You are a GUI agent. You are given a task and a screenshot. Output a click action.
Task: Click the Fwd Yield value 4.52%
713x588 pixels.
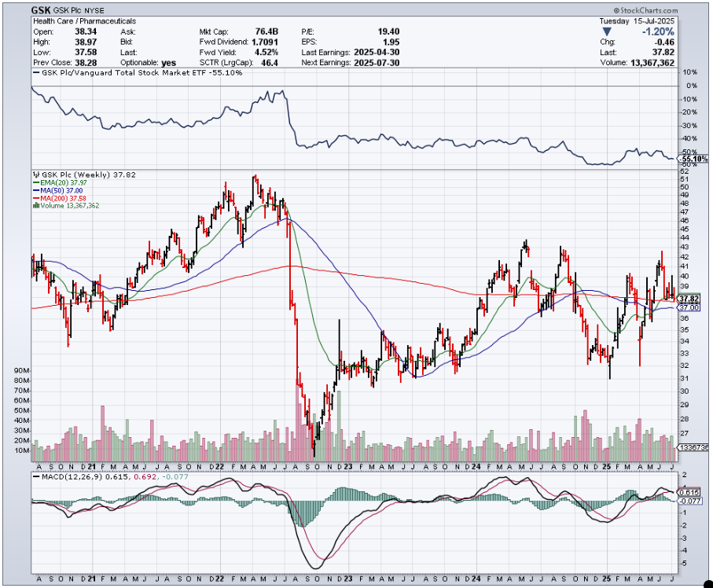266,53
